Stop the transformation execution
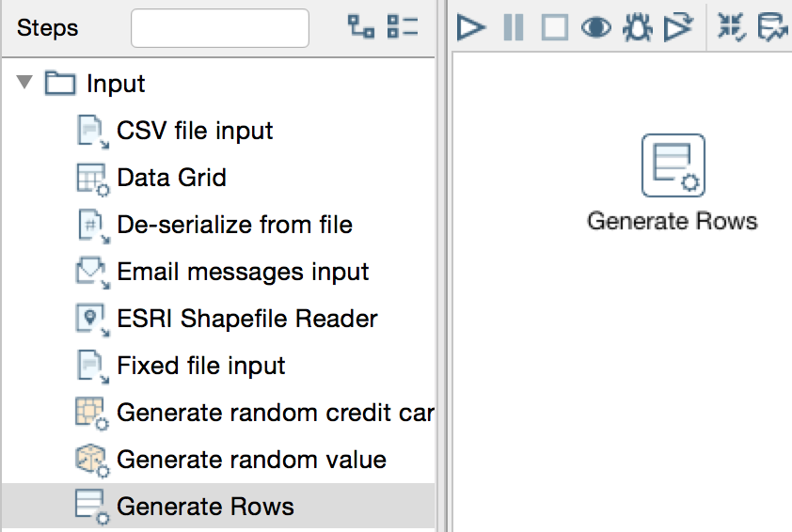This screenshot has height=532, width=792. 554,27
